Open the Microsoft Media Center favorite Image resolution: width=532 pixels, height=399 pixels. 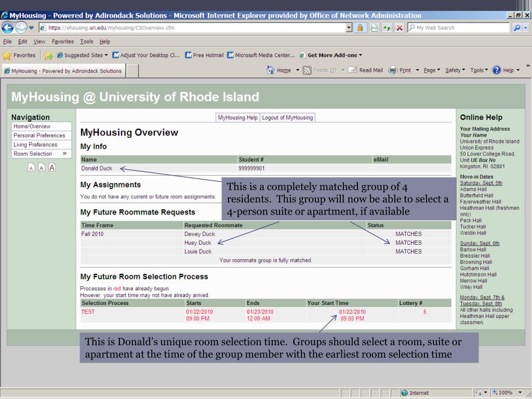tap(261, 55)
